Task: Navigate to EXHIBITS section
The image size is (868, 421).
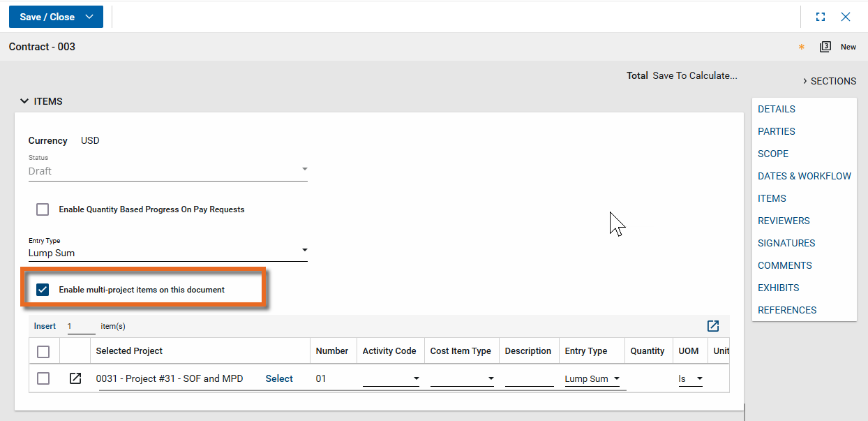Action: [778, 288]
